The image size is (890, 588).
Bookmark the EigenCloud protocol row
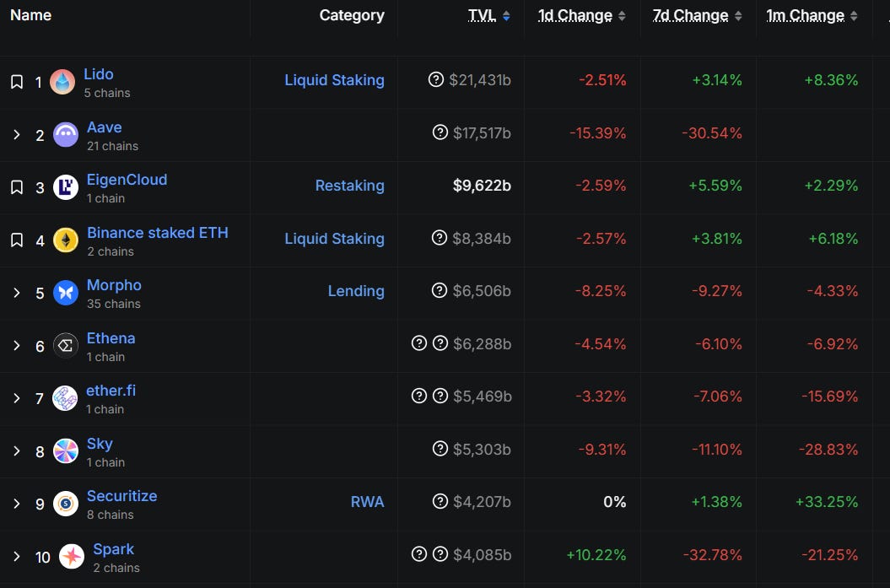[x=17, y=187]
